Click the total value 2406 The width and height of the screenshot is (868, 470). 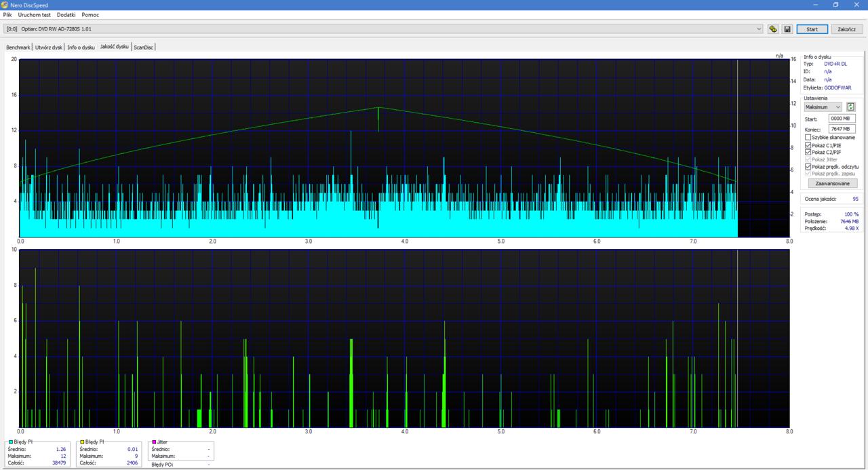click(x=132, y=463)
